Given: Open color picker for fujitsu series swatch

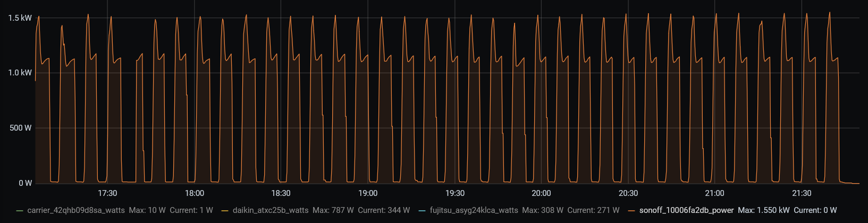Looking at the screenshot, I should pos(422,211).
